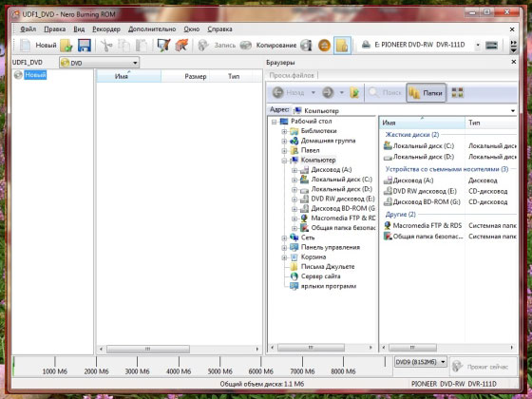The image size is (532, 399).
Task: Select Локальный диск (D:) in file list
Action: (423, 157)
